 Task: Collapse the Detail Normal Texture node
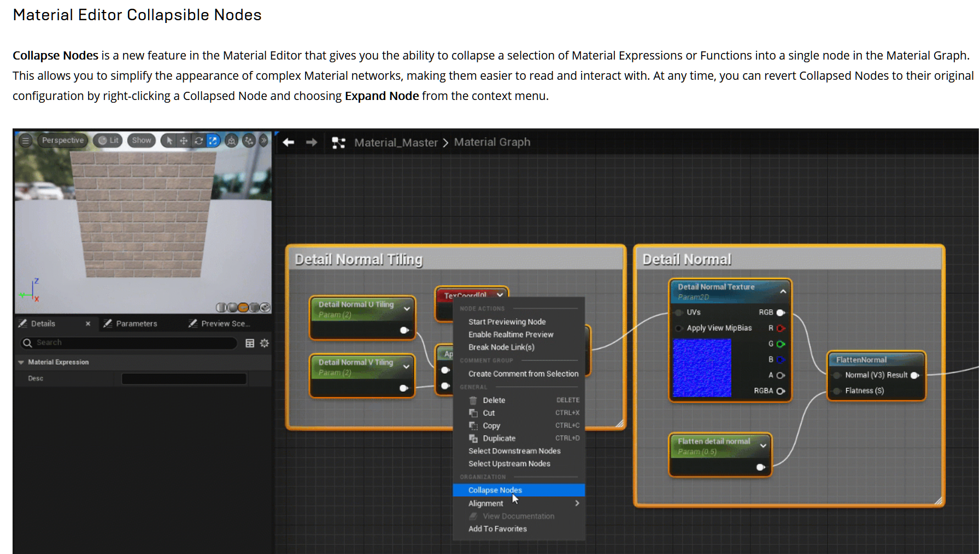click(783, 292)
